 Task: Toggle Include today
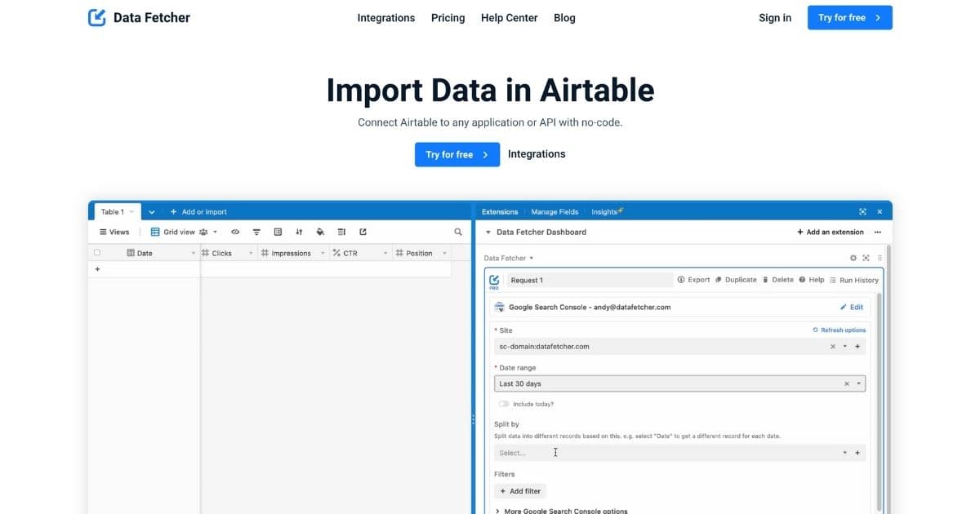[504, 404]
